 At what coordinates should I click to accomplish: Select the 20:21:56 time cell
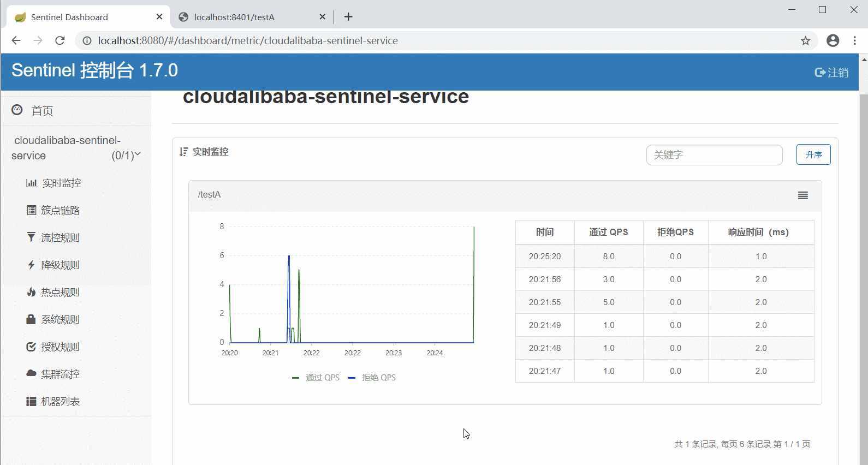(545, 279)
